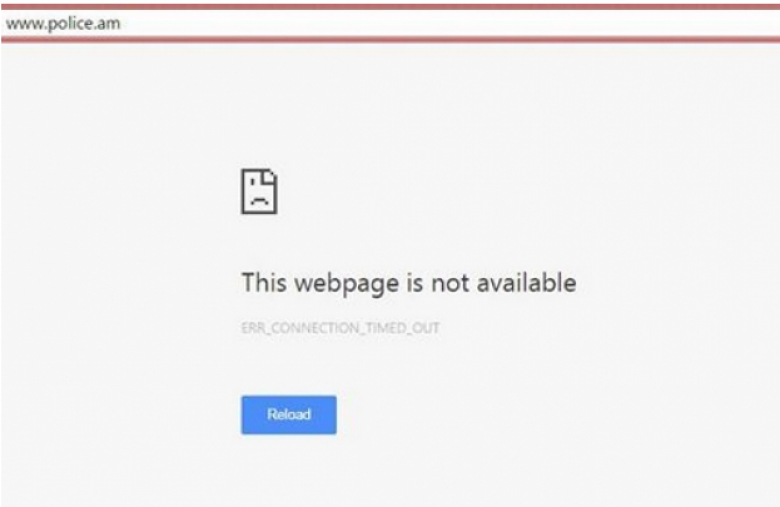
Task: Click 'ERR_CONNECTION' part of the error code
Action: pos(299,328)
